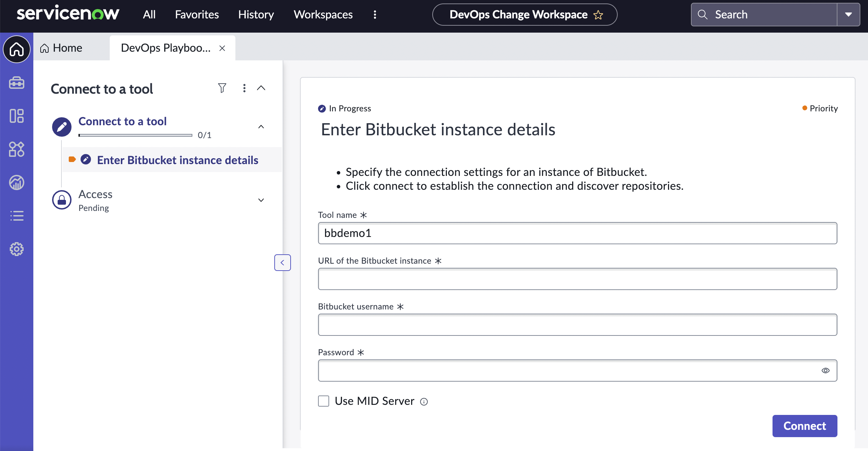The height and width of the screenshot is (451, 868).
Task: Click the Connect button
Action: (805, 426)
